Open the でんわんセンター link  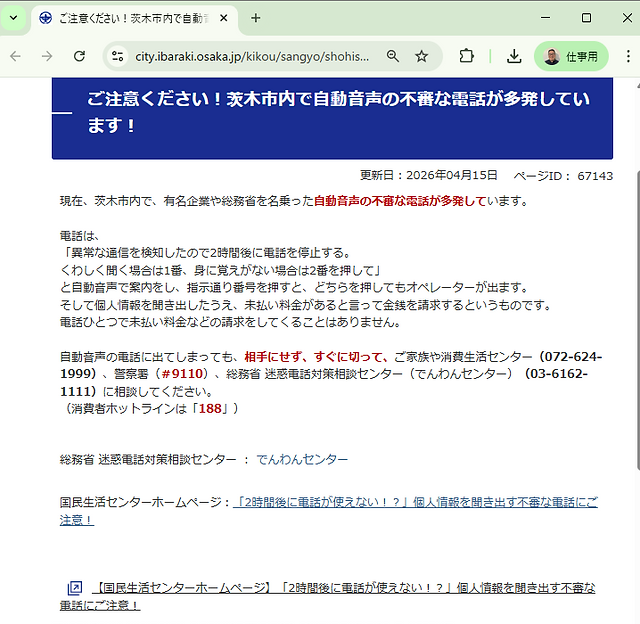coord(302,460)
